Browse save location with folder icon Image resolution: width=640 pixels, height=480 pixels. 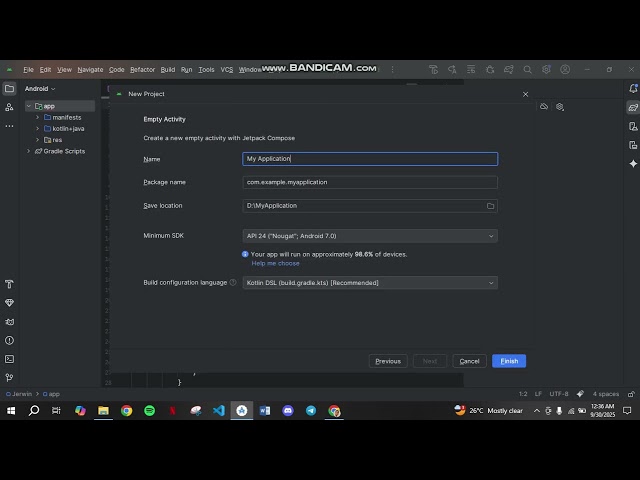490,206
